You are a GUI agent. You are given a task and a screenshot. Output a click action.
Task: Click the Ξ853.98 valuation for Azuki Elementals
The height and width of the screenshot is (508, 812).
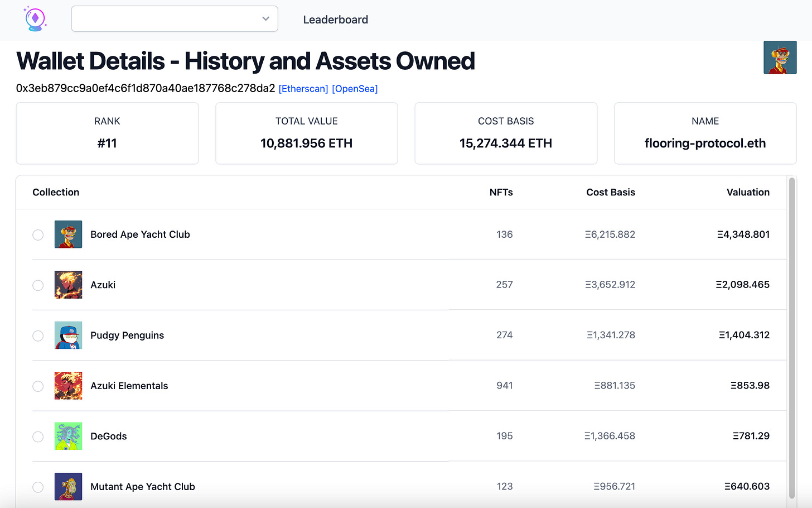750,386
